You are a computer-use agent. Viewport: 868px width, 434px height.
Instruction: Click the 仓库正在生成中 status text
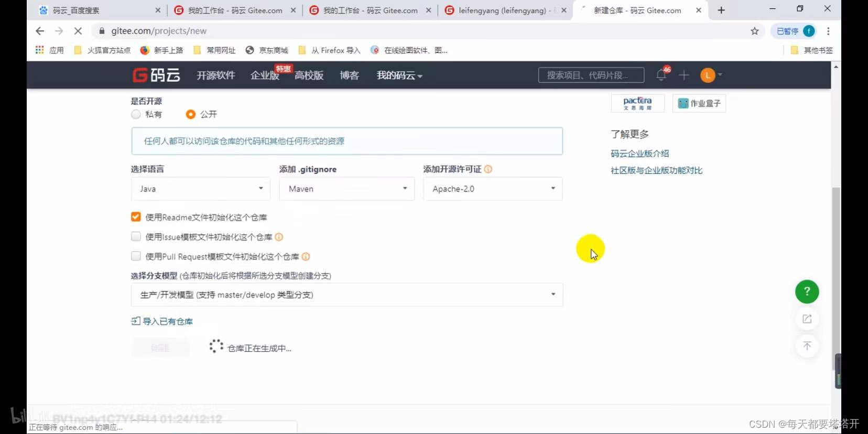(259, 349)
